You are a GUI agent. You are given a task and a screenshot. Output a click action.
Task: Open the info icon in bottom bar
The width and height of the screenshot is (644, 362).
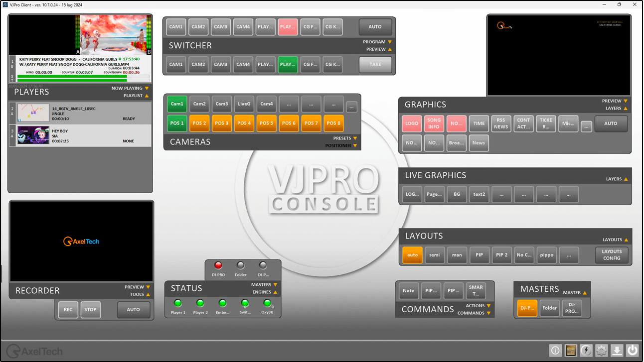click(555, 351)
